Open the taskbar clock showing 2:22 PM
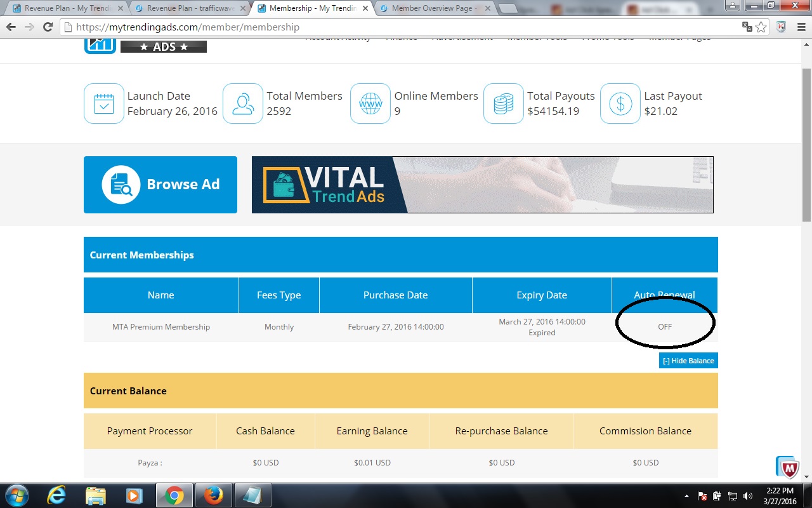Viewport: 812px width, 508px height. pos(780,495)
